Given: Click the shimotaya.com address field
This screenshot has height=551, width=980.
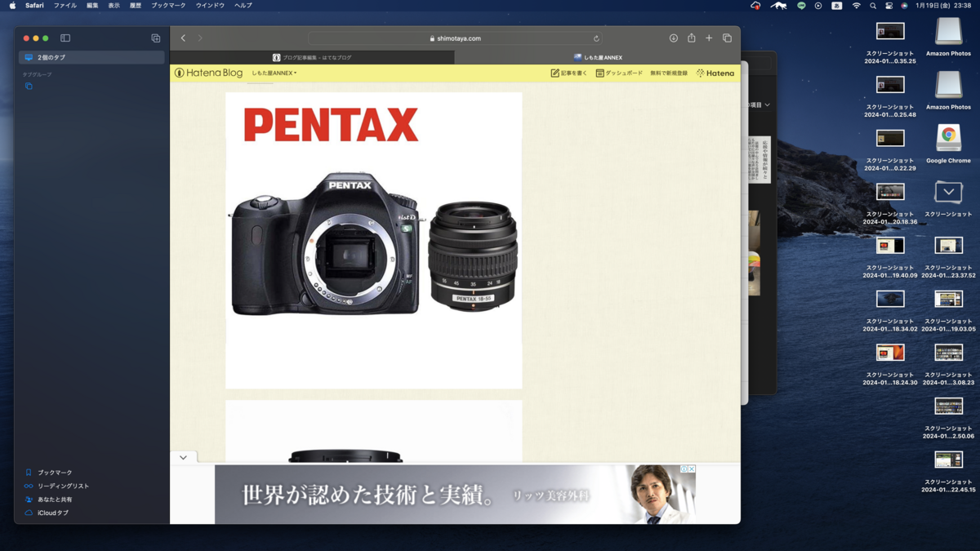Looking at the screenshot, I should click(x=455, y=38).
